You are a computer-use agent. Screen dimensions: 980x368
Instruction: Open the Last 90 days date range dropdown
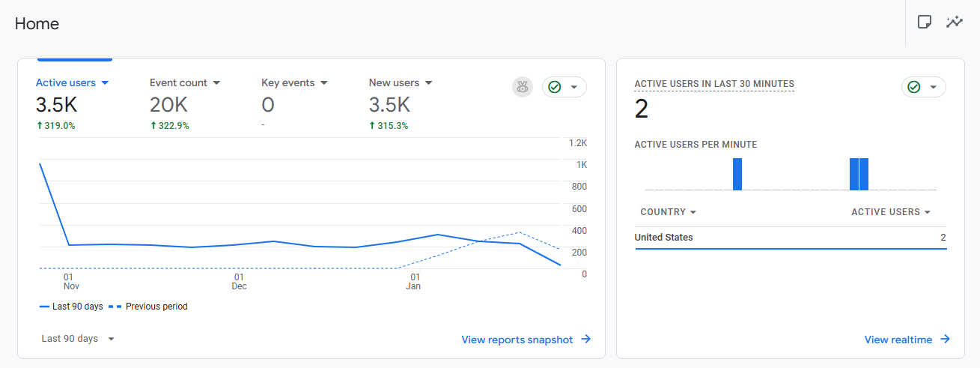[78, 339]
